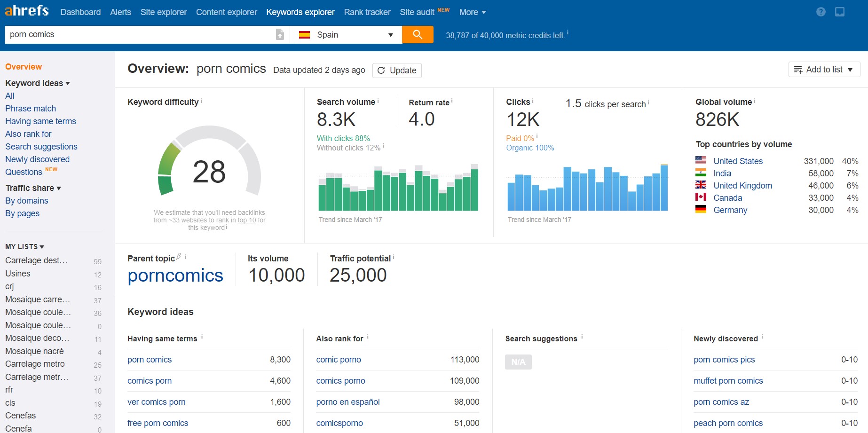868x433 pixels.
Task: Open the Add to list dropdown
Action: [x=824, y=70]
